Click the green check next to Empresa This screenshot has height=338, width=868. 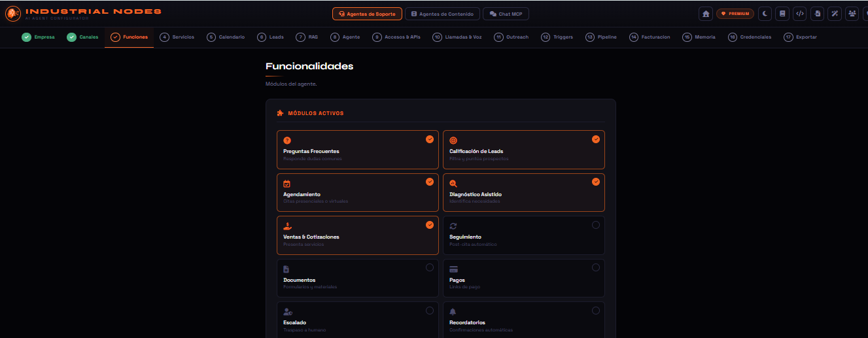[x=26, y=37]
